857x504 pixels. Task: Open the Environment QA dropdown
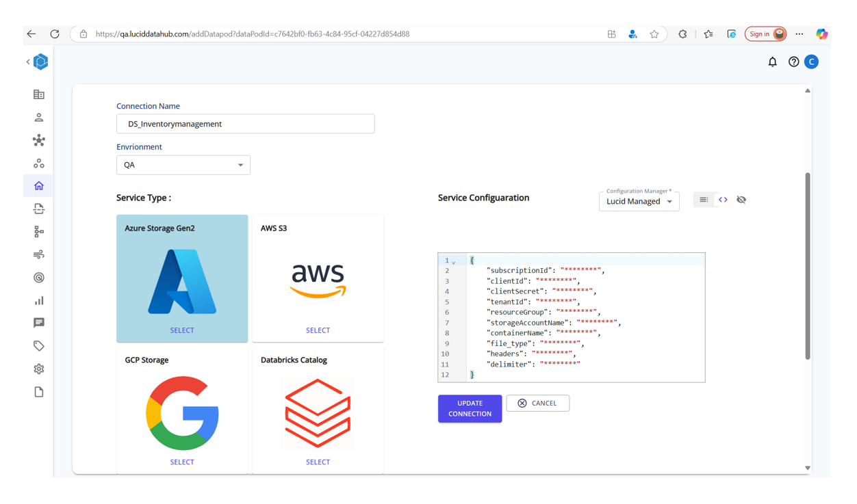(183, 165)
